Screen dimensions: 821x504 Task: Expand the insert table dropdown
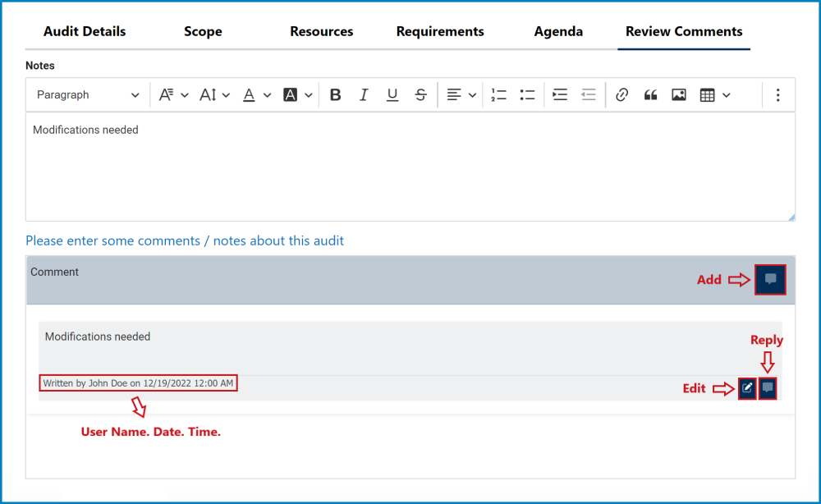point(725,94)
